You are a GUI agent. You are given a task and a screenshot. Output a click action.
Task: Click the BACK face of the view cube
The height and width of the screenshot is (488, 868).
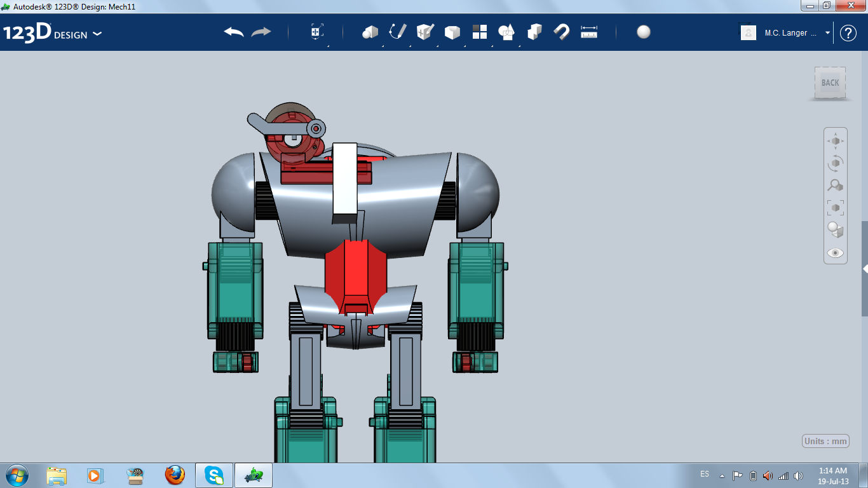coord(830,83)
